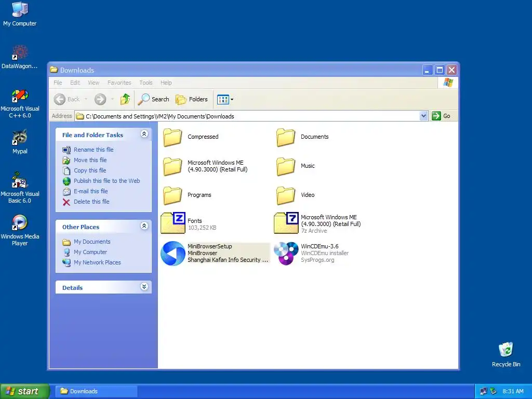Open the Forward history dropdown arrow
Screen dimensions: 532x399
point(112,99)
